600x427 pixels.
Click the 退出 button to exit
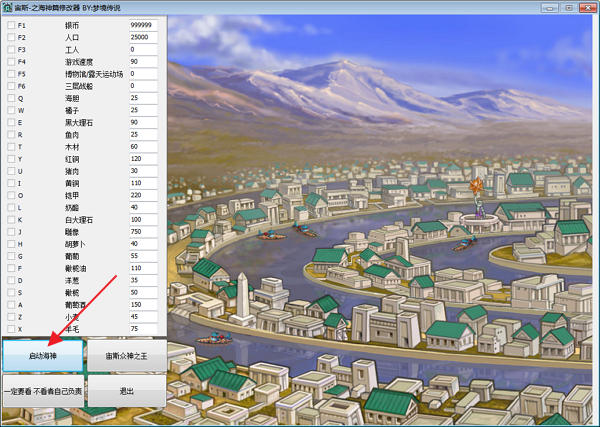click(x=126, y=391)
